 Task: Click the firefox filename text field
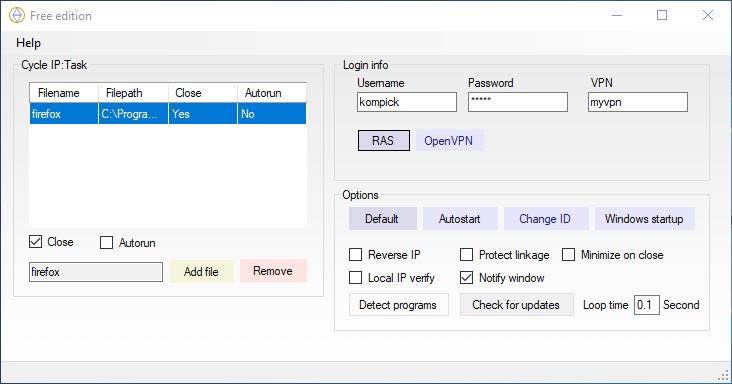[96, 272]
